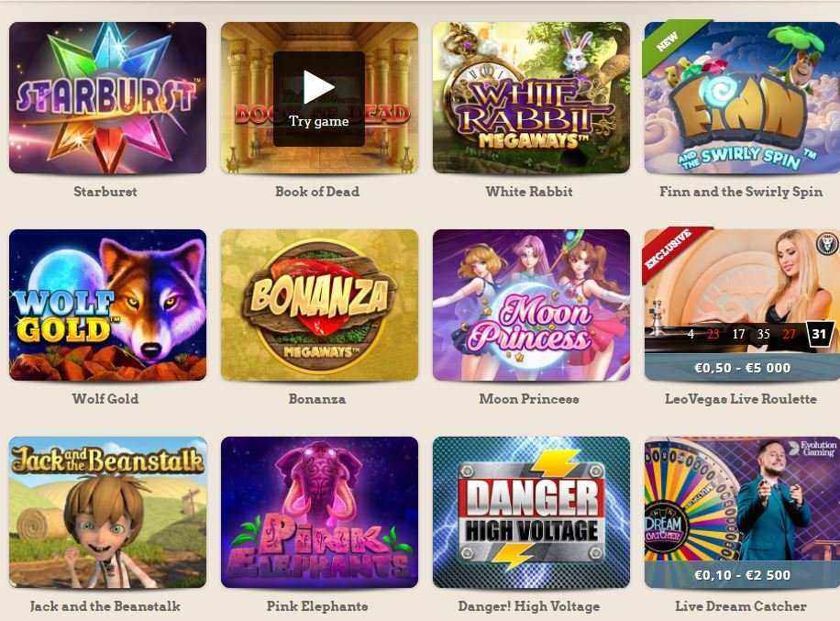Click the Moon Princess text link
840x621 pixels.
coord(529,399)
